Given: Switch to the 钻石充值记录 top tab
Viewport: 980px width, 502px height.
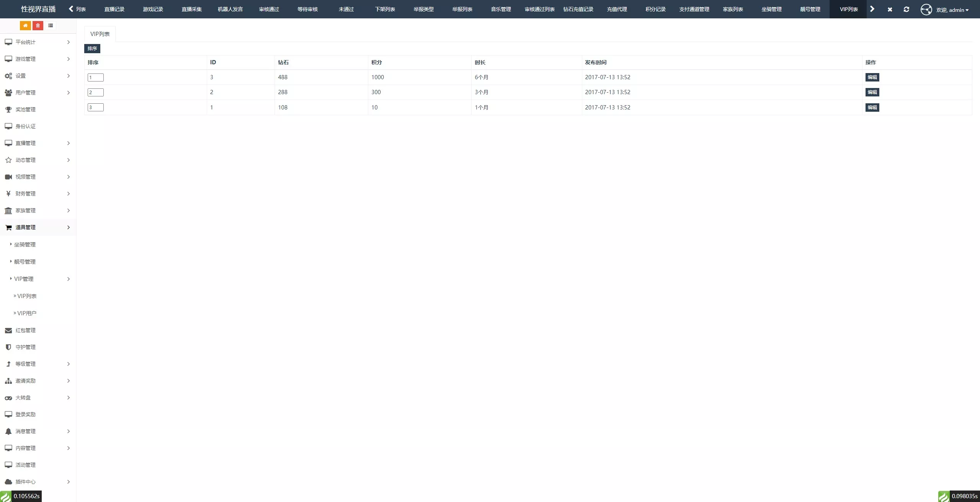Looking at the screenshot, I should point(578,9).
